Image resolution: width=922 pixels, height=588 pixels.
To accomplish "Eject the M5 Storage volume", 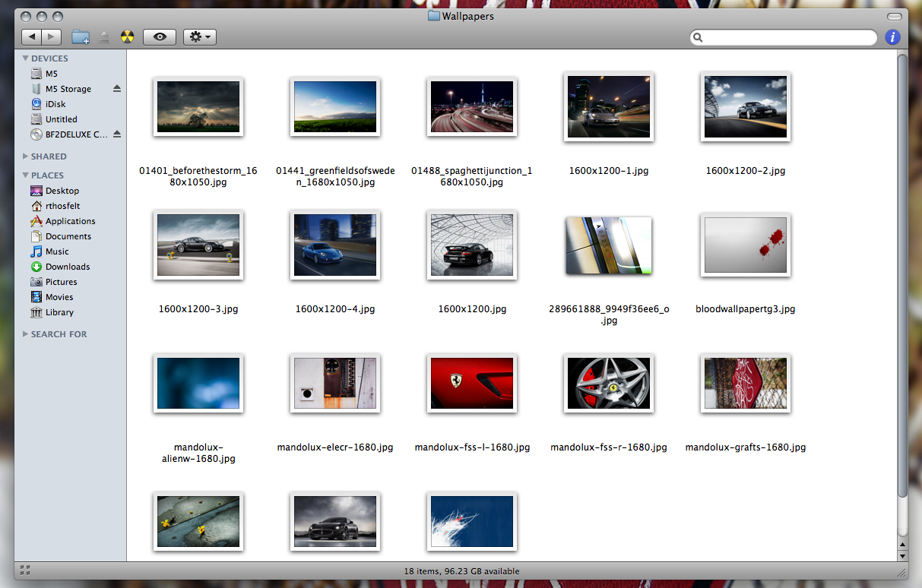I will point(117,88).
